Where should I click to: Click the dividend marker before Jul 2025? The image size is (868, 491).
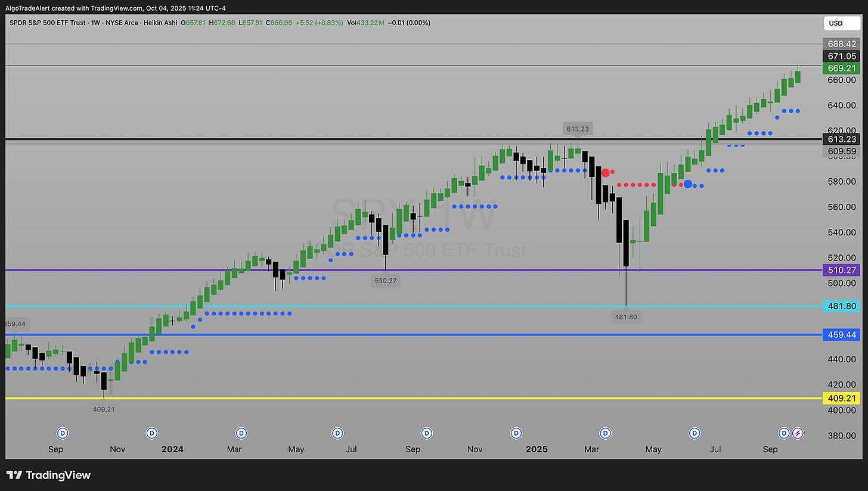tap(695, 433)
